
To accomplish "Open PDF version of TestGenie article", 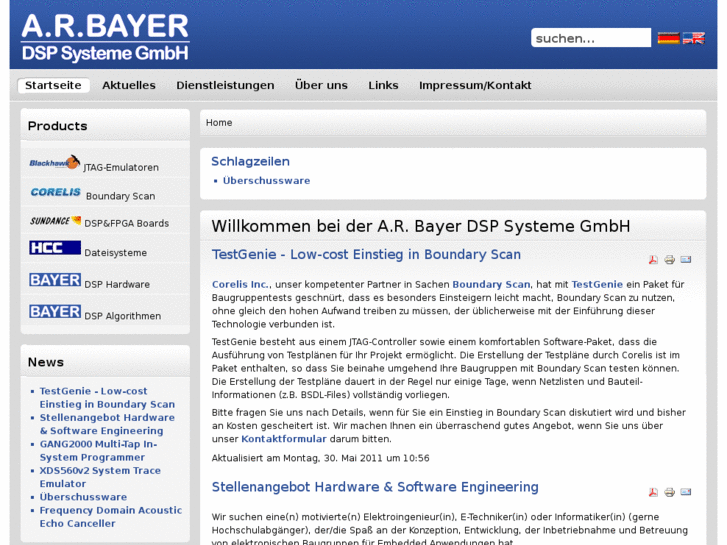I will 653,260.
